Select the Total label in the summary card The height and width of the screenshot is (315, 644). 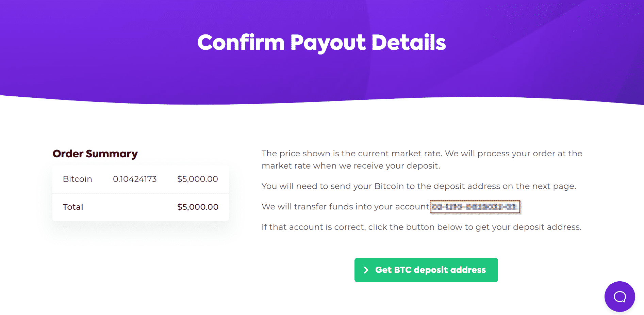pyautogui.click(x=73, y=207)
